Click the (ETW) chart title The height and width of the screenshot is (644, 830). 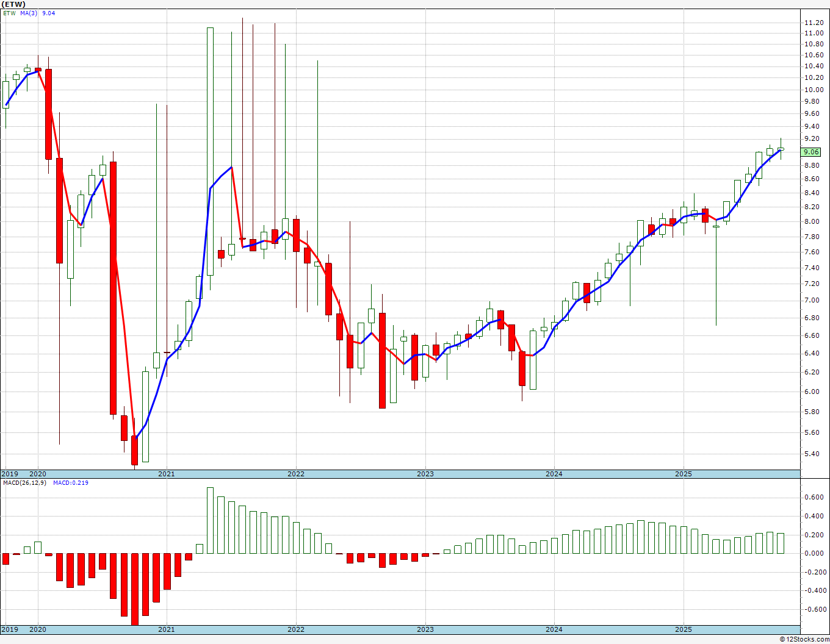(x=13, y=4)
